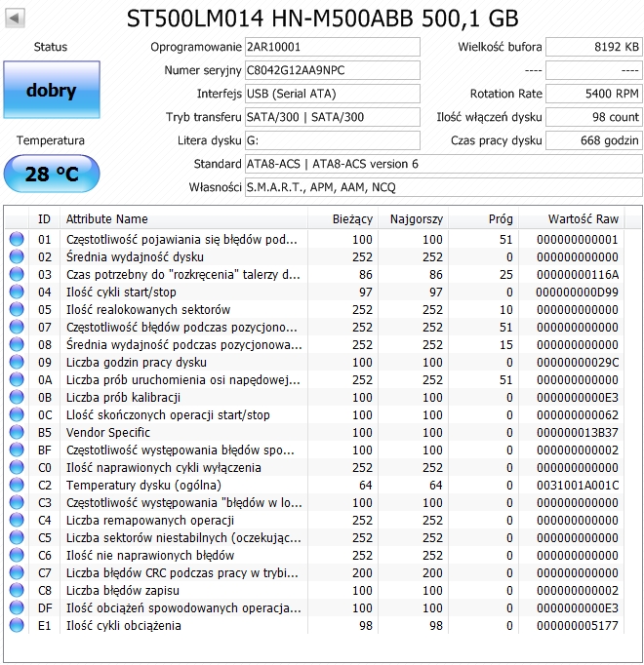Image resolution: width=644 pixels, height=665 pixels.
Task: Click the Bieżący column header
Action: coord(342,218)
